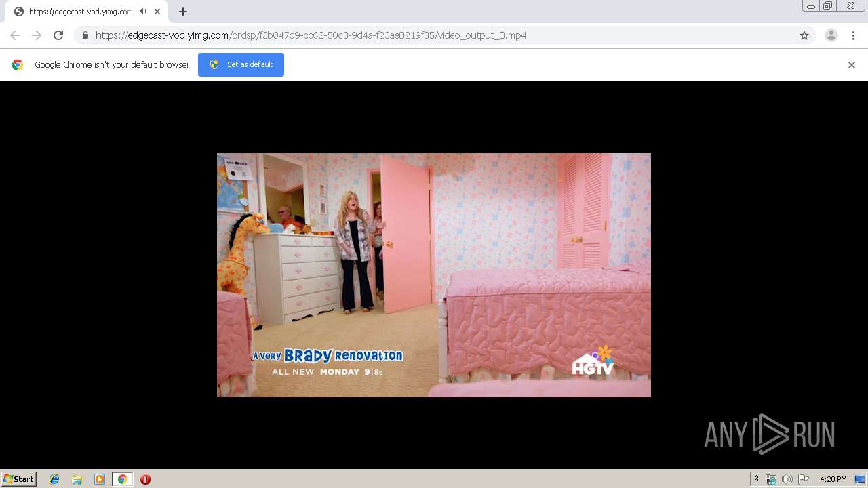This screenshot has height=488, width=868.
Task: Open the Chrome profile avatar
Action: [x=831, y=35]
